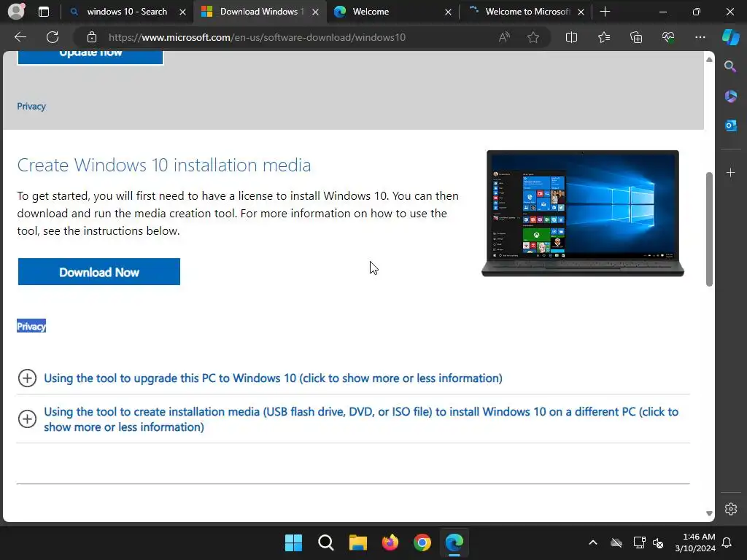
Task: Launch Firefox from taskbar
Action: [x=390, y=542]
